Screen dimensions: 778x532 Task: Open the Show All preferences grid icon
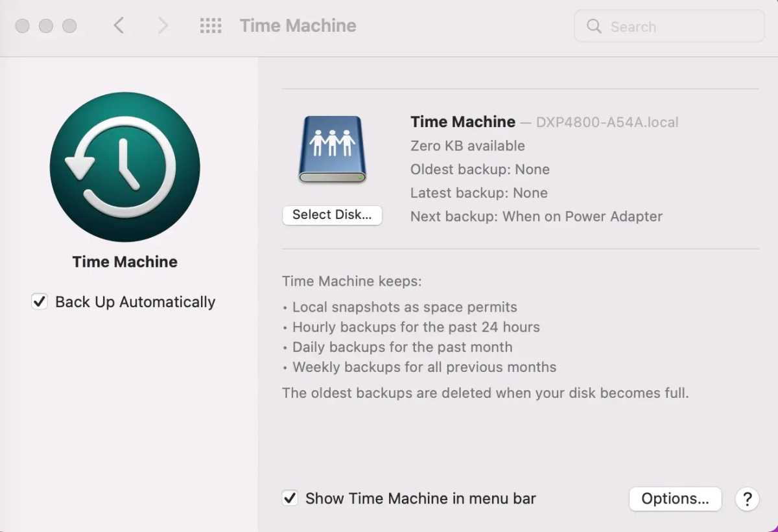210,26
